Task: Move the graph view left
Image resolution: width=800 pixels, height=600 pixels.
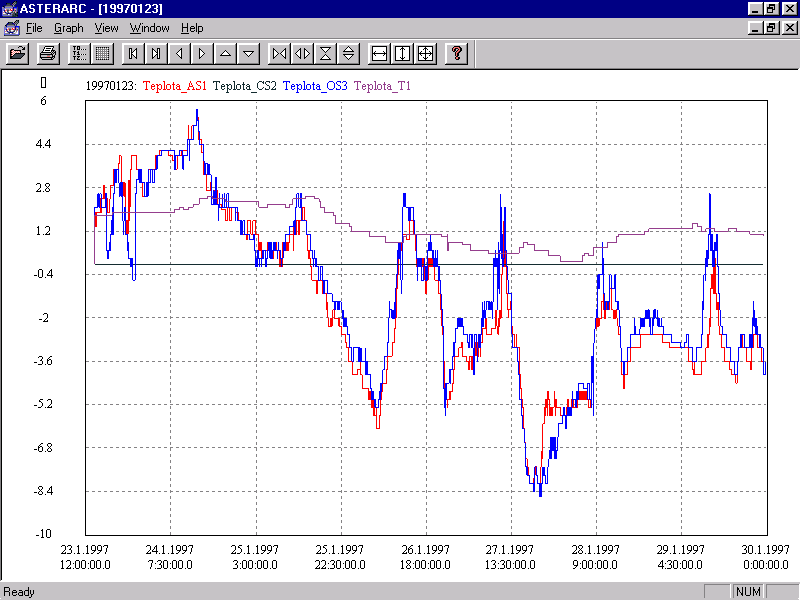Action: 179,53
